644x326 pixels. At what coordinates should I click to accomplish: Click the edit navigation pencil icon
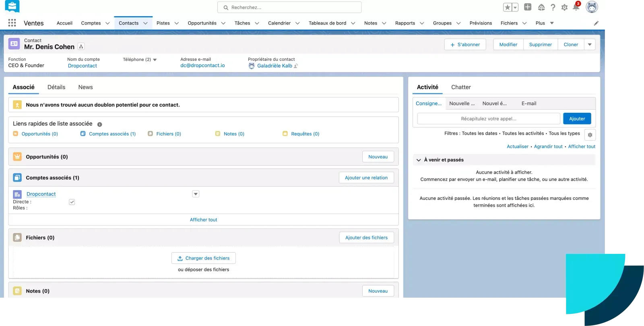pyautogui.click(x=596, y=23)
